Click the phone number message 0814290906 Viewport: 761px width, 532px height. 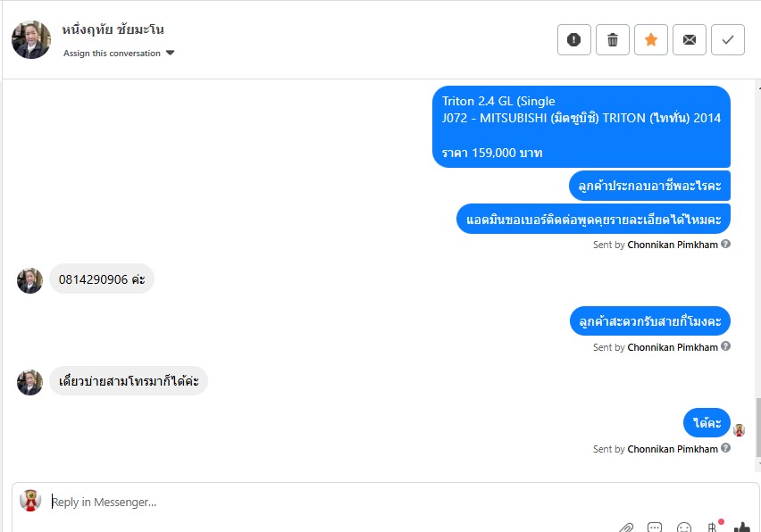point(101,278)
